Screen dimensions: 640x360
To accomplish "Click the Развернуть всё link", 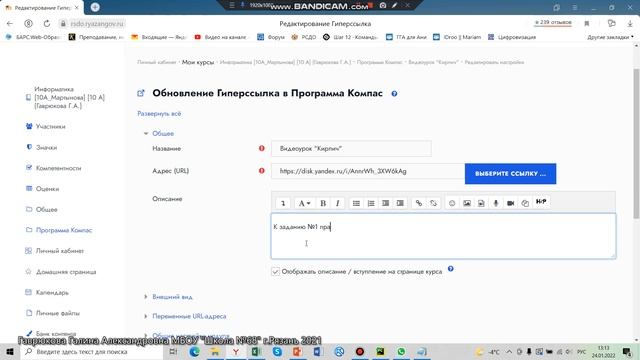I will coord(159,113).
